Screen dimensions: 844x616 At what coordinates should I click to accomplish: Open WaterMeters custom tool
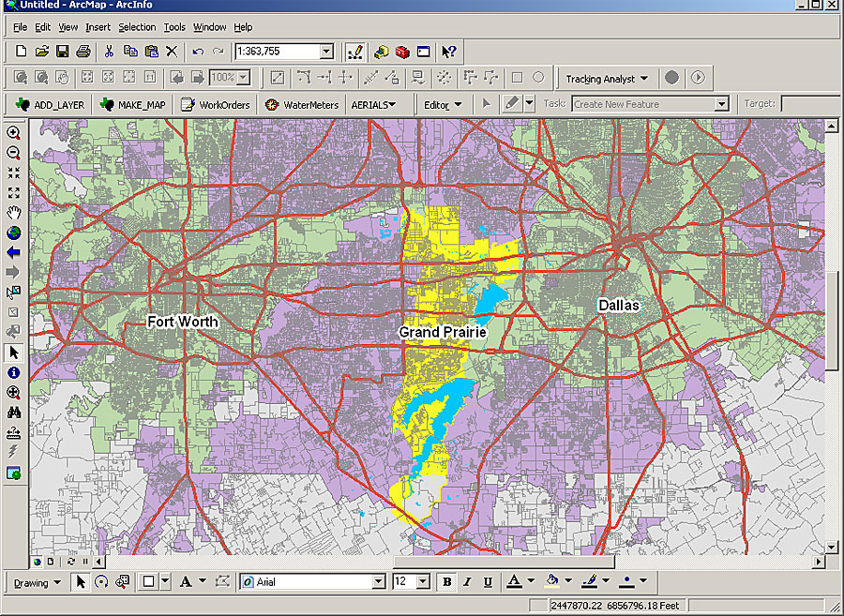pos(302,104)
